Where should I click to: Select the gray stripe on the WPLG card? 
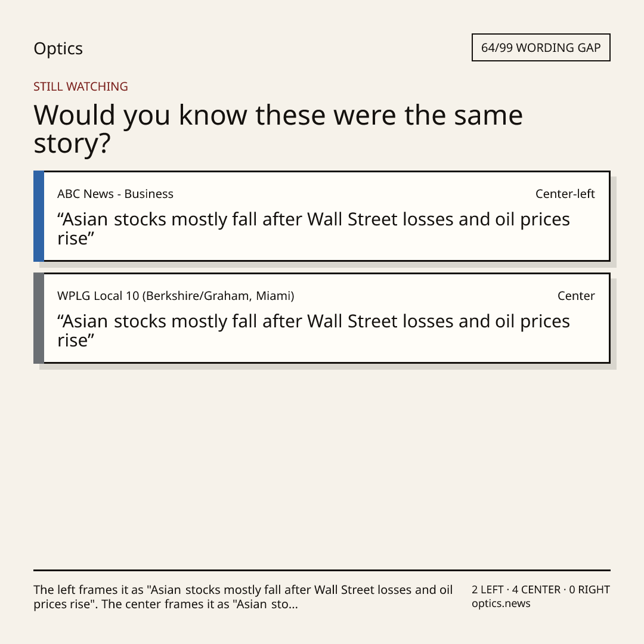39,318
